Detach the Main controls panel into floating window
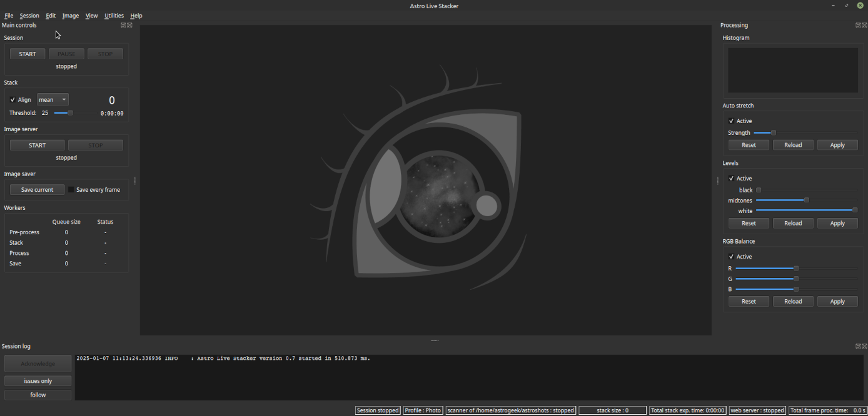Viewport: 868px width, 416px height. pos(123,25)
